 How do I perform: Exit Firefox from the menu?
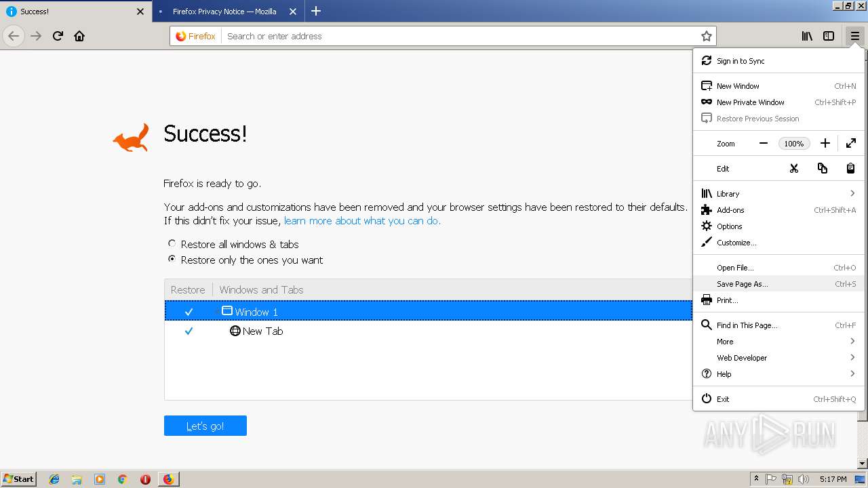[x=778, y=399]
